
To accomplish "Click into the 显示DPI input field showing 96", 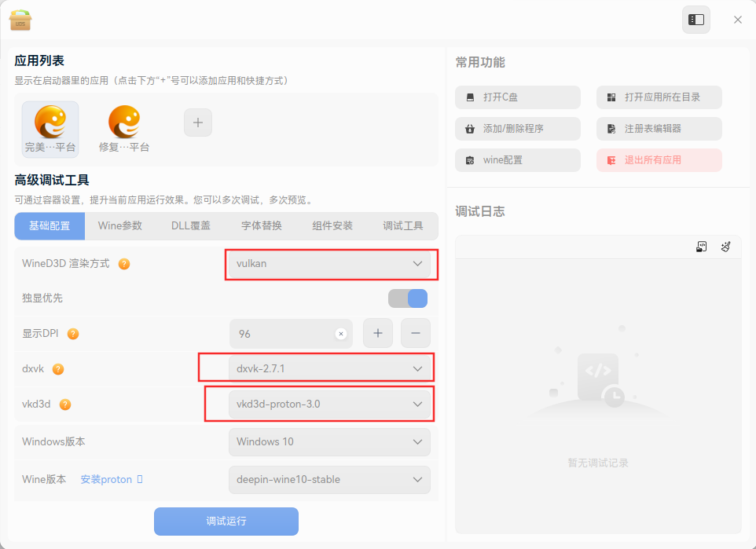I will [291, 334].
